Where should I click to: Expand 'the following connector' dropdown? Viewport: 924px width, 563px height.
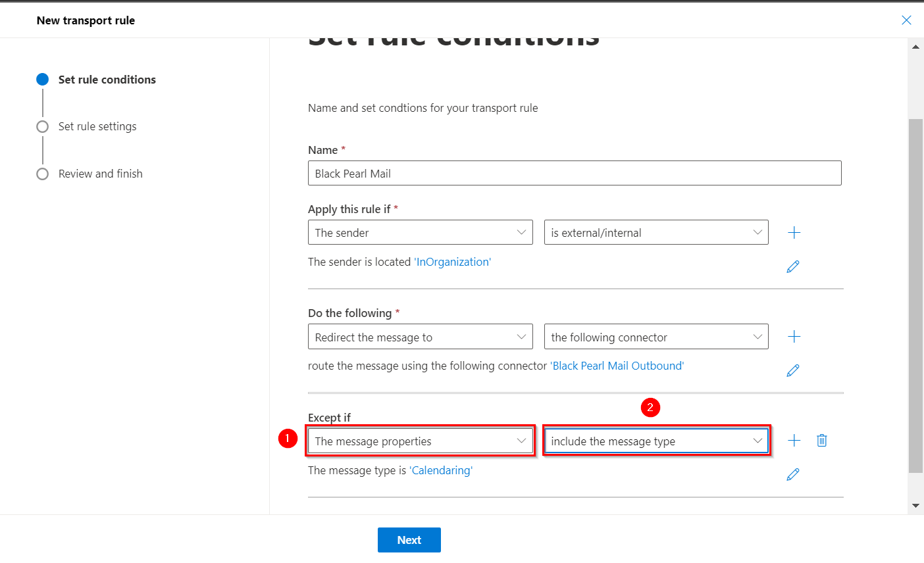tap(655, 337)
